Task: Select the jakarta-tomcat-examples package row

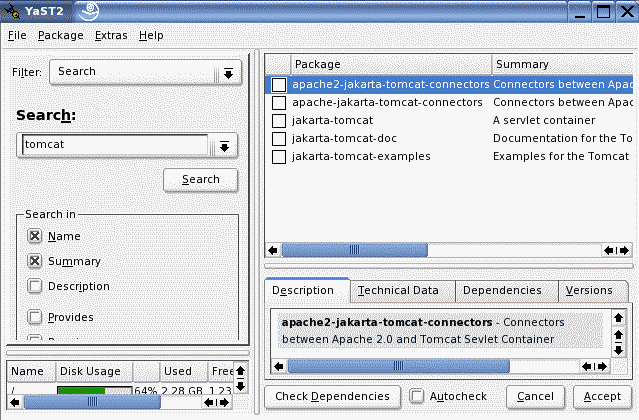Action: pos(449,156)
